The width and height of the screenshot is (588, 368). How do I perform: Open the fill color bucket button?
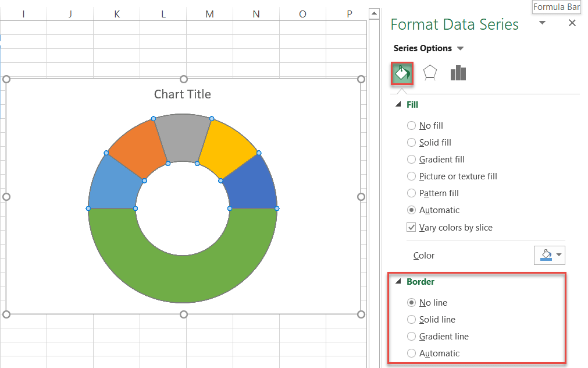(x=546, y=255)
